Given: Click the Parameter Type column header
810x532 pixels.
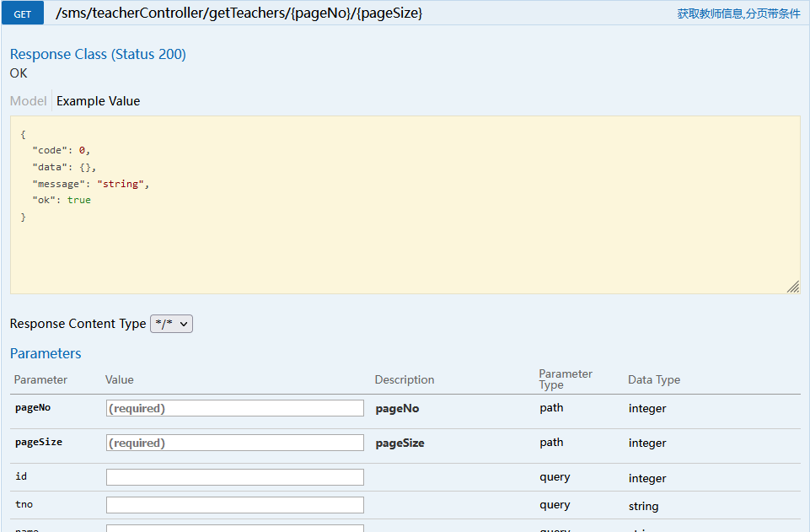Looking at the screenshot, I should pos(566,379).
